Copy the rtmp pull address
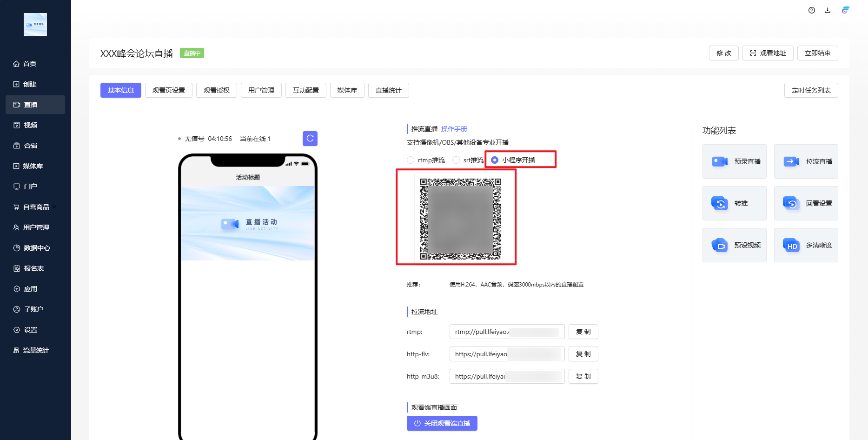The width and height of the screenshot is (868, 440). click(583, 332)
